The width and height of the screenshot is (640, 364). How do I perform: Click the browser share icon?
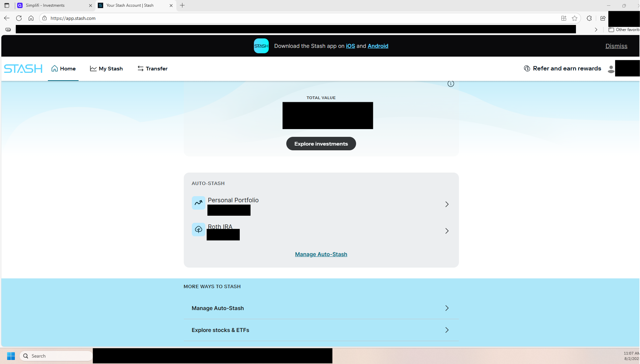coord(603,18)
